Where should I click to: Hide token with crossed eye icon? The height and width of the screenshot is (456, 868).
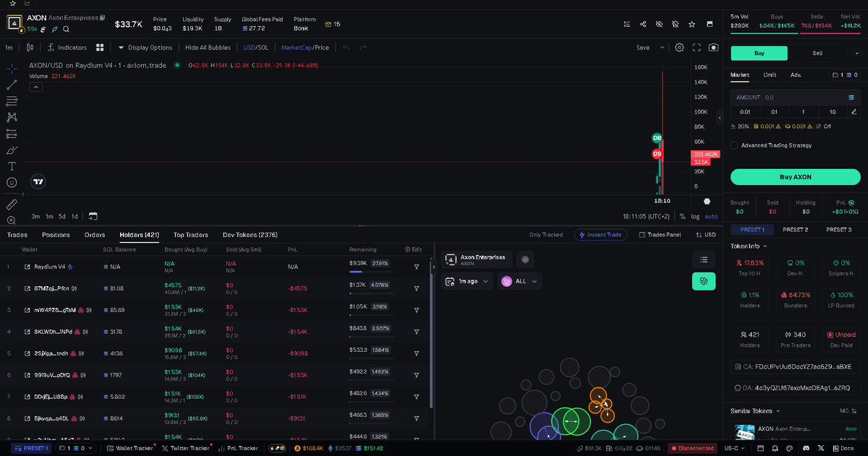click(659, 24)
